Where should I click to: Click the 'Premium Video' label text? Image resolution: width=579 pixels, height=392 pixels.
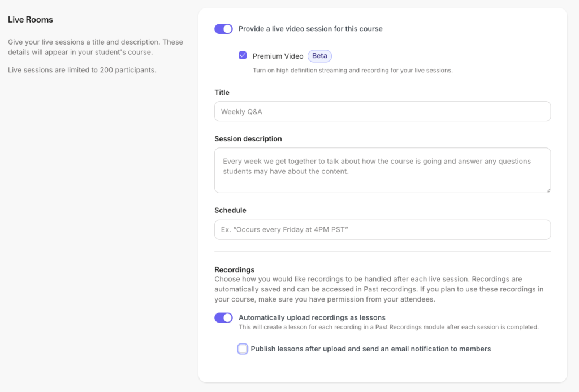(x=278, y=56)
